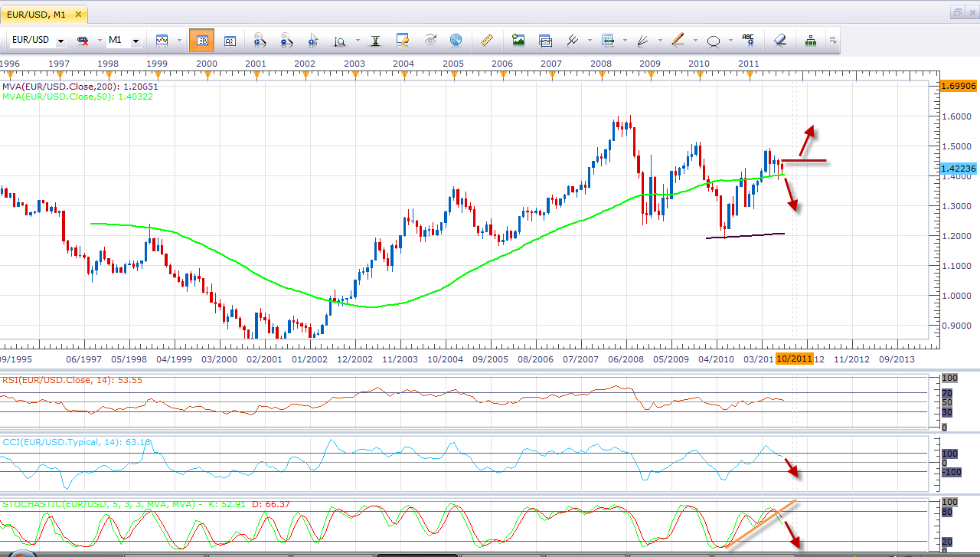The image size is (980, 557).
Task: Click the 2008 year marker on timeline
Action: [601, 64]
